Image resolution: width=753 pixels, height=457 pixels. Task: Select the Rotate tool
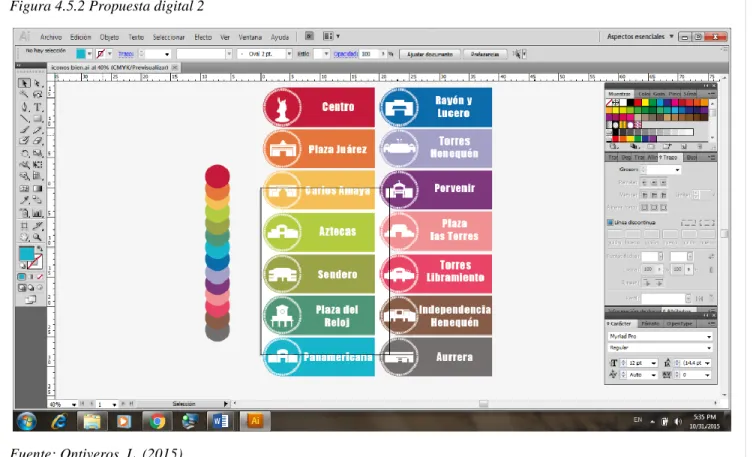(x=24, y=154)
